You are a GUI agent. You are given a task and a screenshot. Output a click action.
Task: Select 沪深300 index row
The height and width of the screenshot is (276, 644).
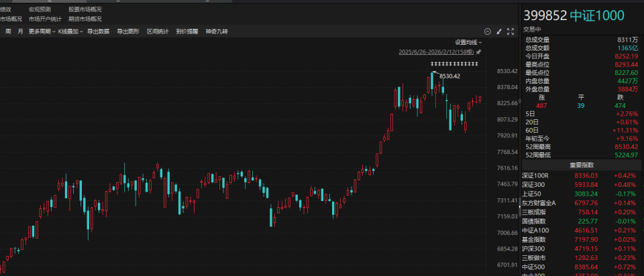point(581,249)
